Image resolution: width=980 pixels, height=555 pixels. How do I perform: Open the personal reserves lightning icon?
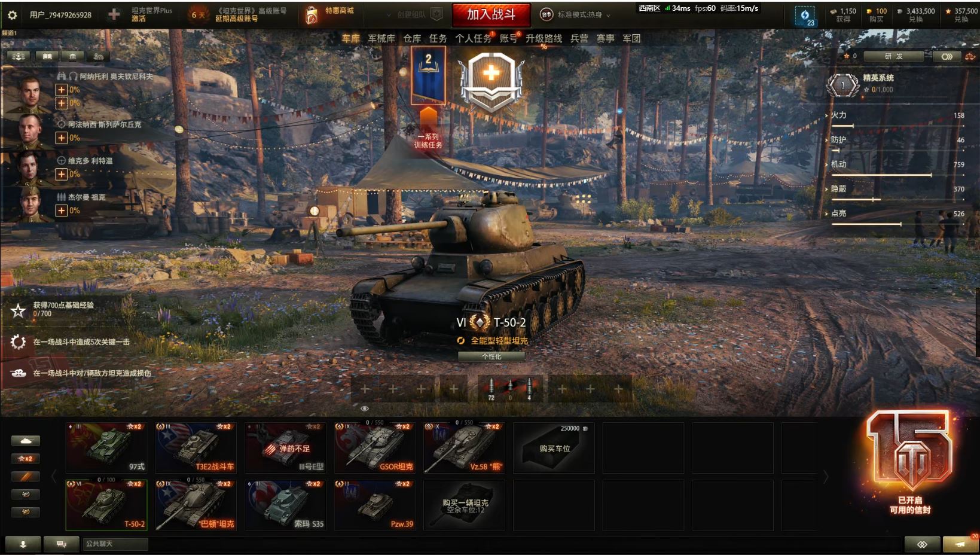[805, 16]
